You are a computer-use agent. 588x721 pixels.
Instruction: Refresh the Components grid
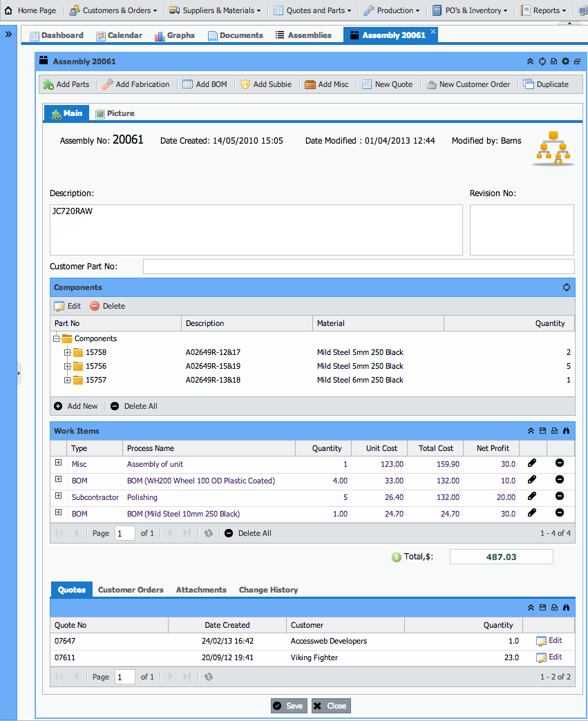[567, 287]
